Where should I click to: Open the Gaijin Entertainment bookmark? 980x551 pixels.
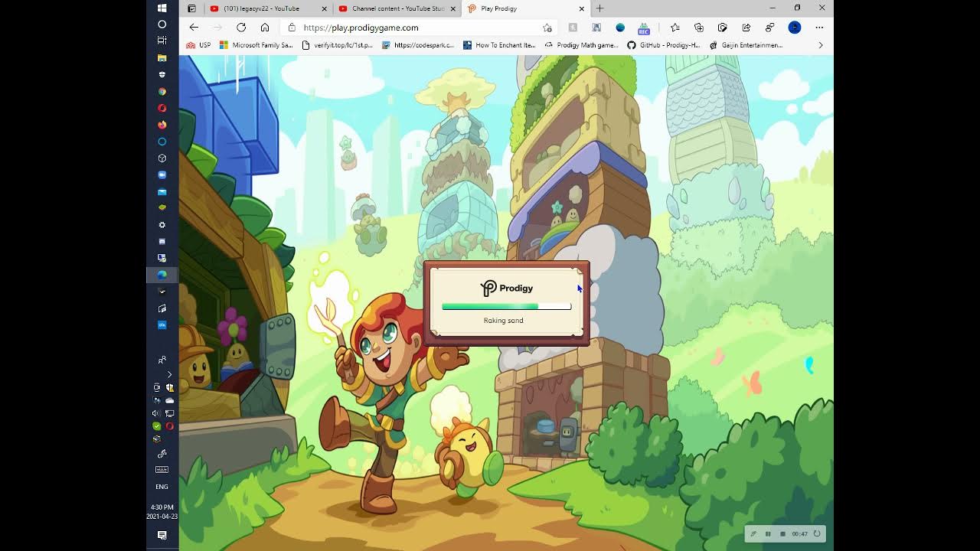pos(746,45)
